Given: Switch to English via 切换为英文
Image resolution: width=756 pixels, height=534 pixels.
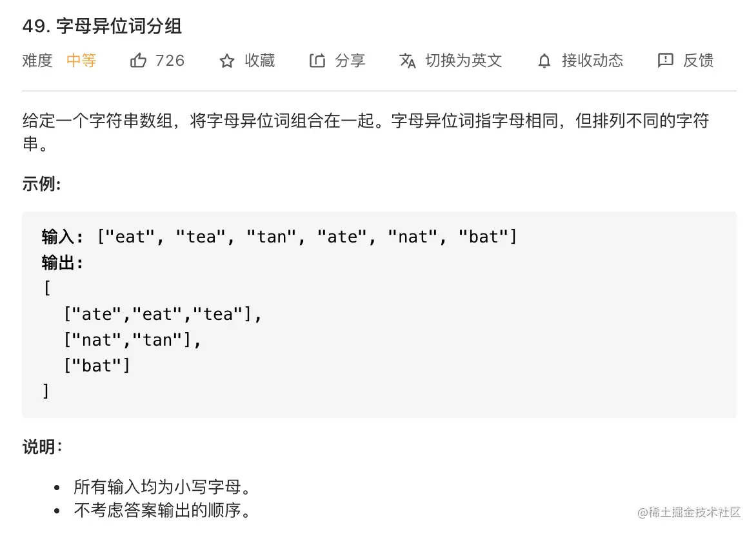Looking at the screenshot, I should 463,60.
